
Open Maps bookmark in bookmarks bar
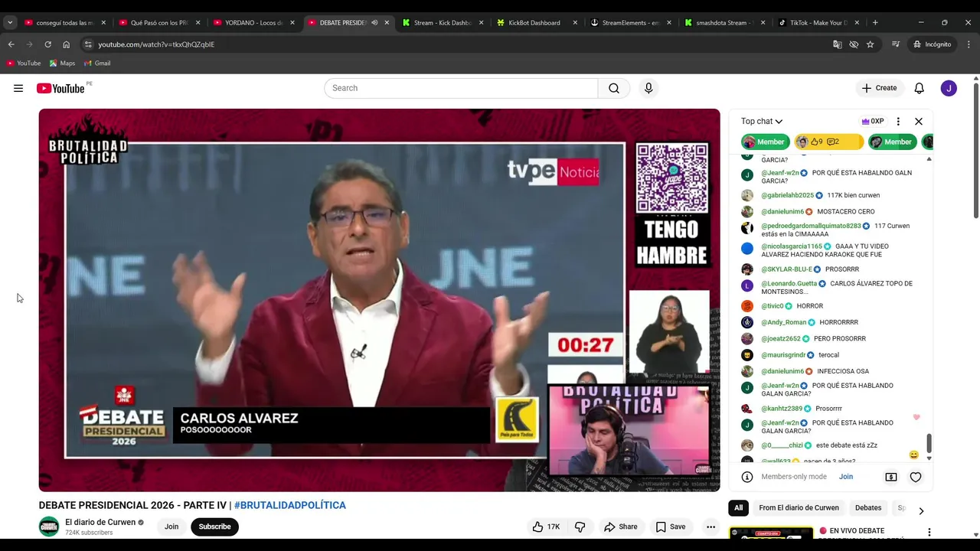tap(62, 63)
